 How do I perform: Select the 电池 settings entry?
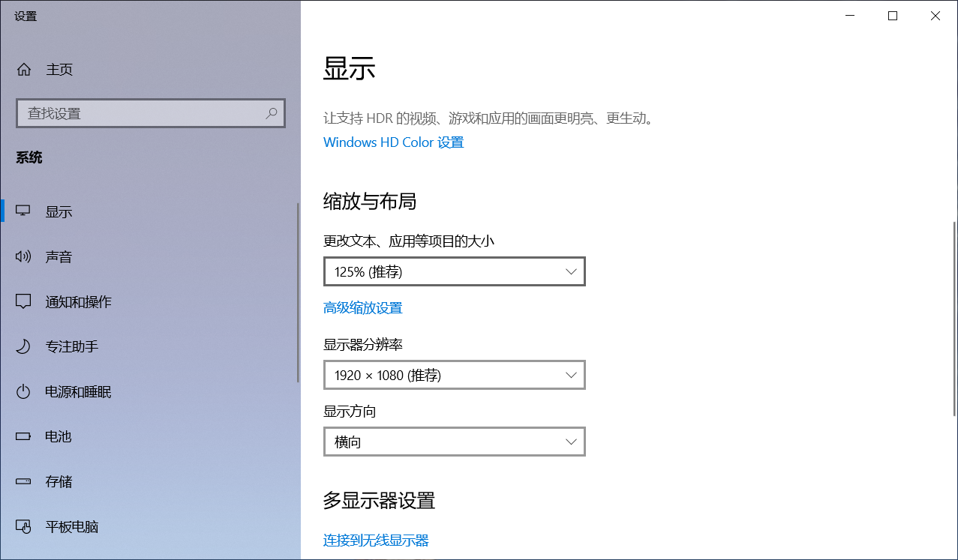click(x=150, y=436)
